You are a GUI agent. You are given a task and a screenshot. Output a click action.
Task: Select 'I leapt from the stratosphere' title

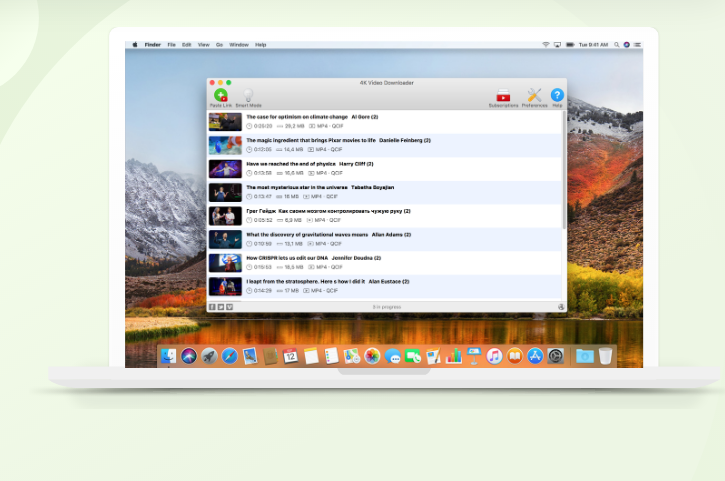point(306,282)
